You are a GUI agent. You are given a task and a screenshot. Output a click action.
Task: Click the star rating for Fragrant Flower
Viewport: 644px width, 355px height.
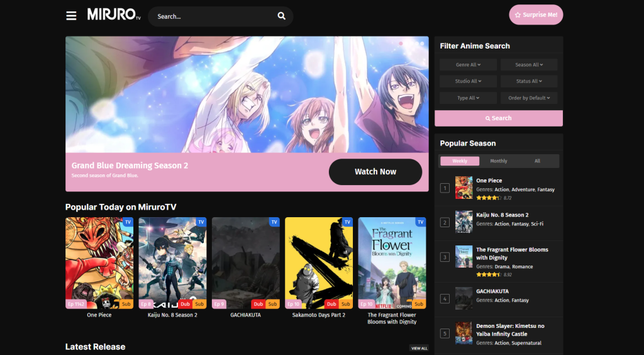(x=489, y=275)
